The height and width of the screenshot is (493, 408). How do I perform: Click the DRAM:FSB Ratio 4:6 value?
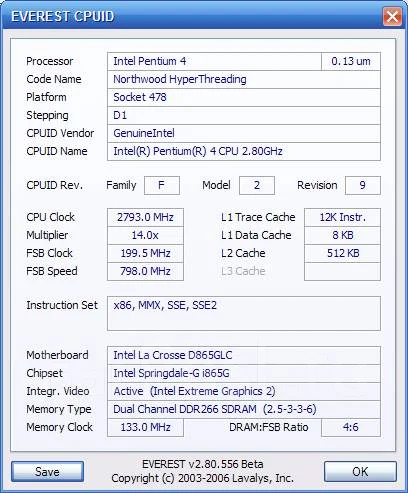click(x=351, y=427)
